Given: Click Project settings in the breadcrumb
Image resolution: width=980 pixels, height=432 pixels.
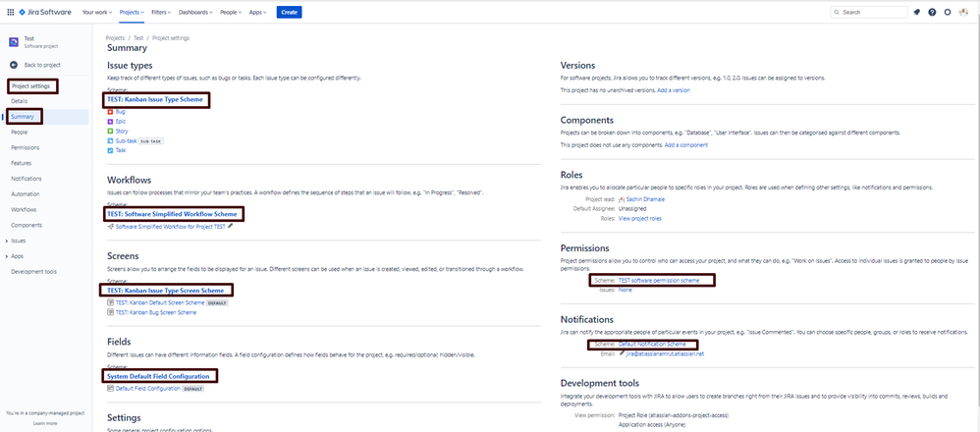Looking at the screenshot, I should point(171,38).
